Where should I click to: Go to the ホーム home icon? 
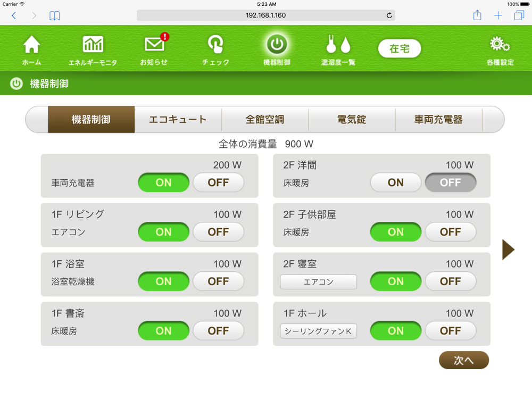pos(31,50)
